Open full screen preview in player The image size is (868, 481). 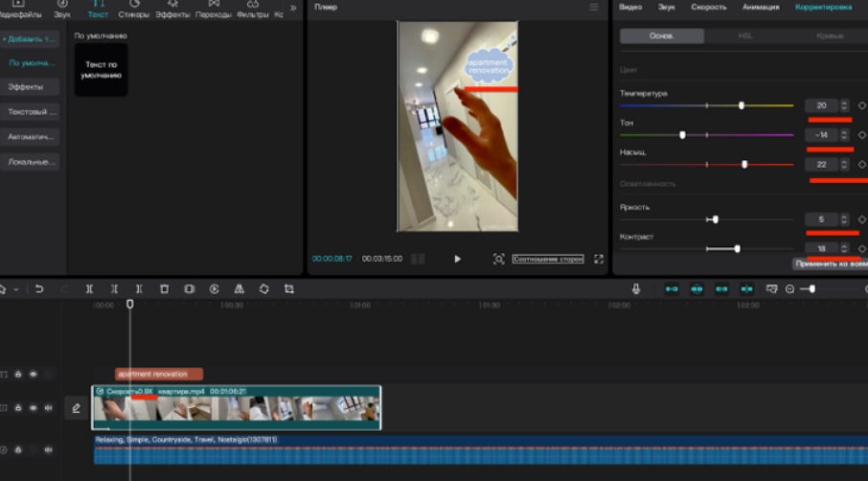pos(599,259)
